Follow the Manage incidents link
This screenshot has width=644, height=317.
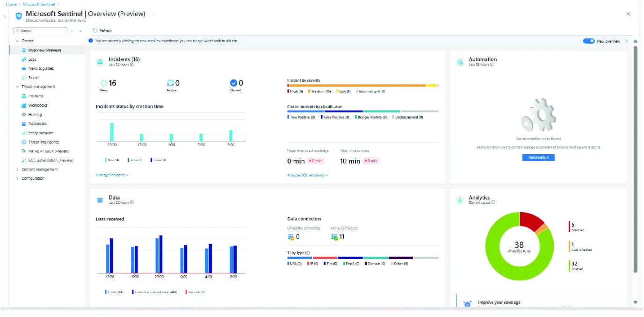point(112,175)
